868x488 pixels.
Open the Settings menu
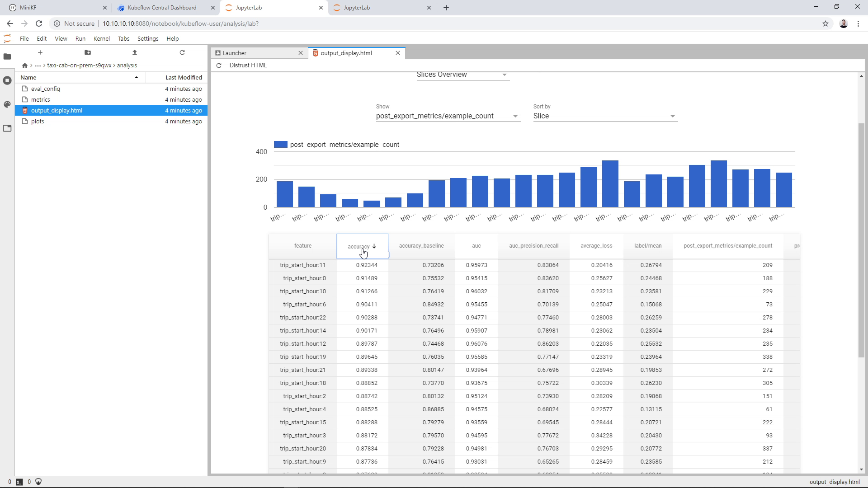148,39
